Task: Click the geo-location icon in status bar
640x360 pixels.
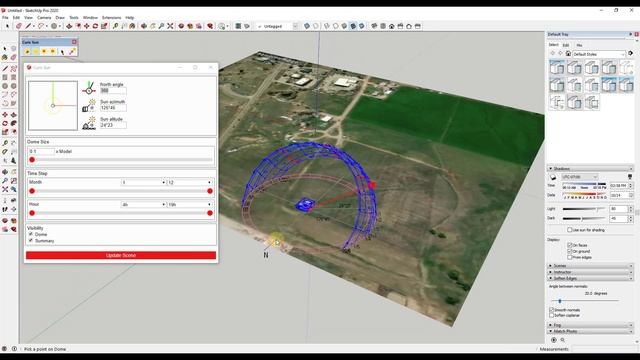Action: (x=5, y=349)
